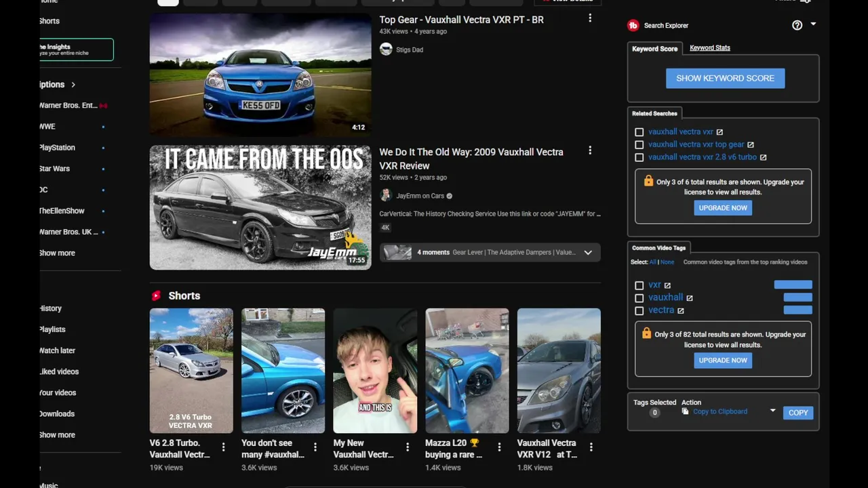Check the 'vauxhall' video tag box
This screenshot has width=868, height=488.
[639, 298]
